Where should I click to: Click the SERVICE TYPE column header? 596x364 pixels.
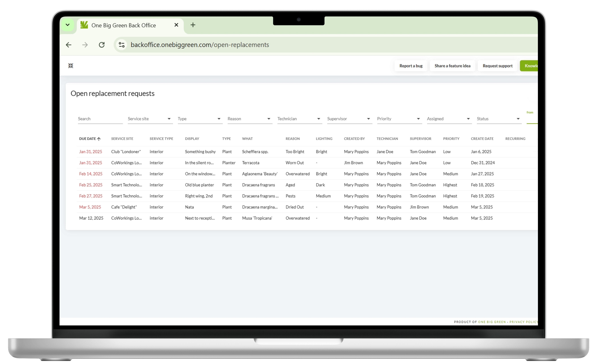(x=161, y=139)
